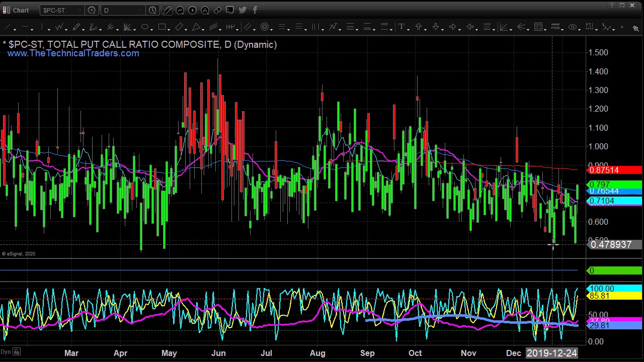Open the help question mark button

(x=612, y=6)
